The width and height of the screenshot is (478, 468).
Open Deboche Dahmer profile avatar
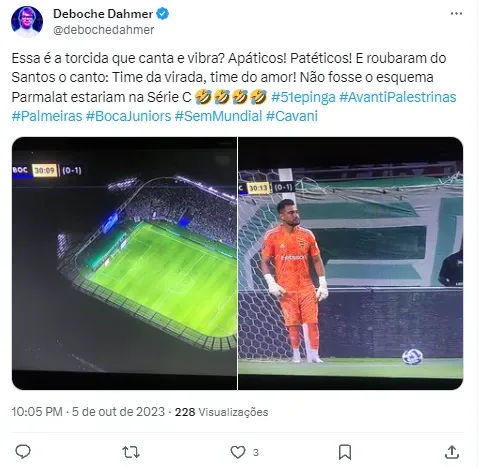point(27,21)
